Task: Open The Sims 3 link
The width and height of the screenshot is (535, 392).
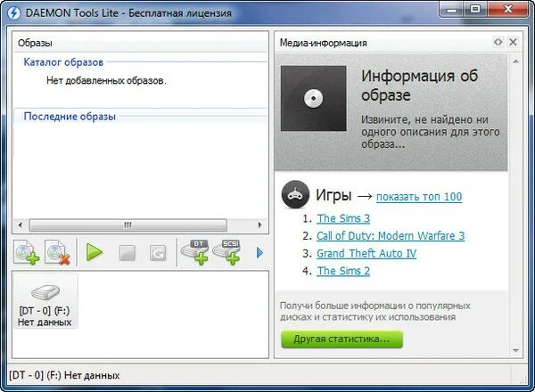Action: 343,218
